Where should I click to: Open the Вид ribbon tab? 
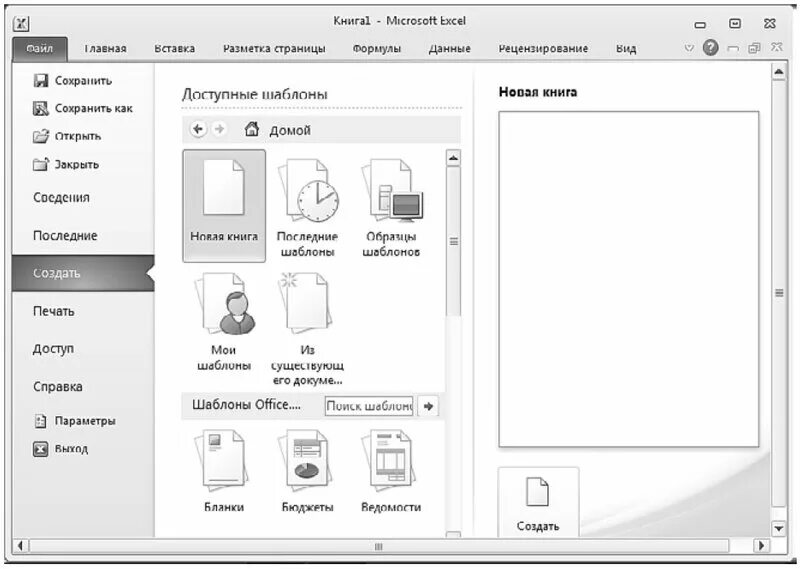626,49
